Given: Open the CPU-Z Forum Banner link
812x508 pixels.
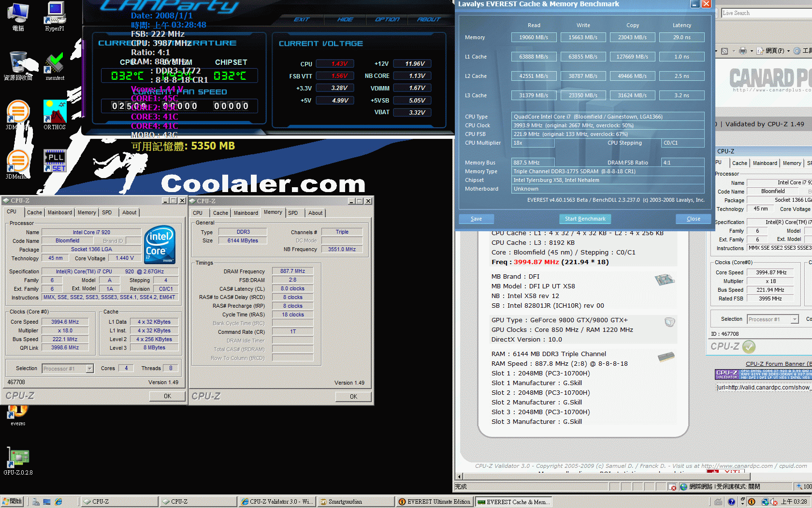Looking at the screenshot, I should [x=778, y=364].
